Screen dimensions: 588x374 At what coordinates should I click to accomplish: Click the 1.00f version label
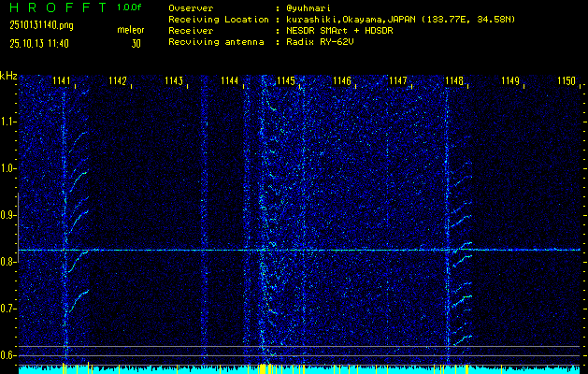(130, 7)
